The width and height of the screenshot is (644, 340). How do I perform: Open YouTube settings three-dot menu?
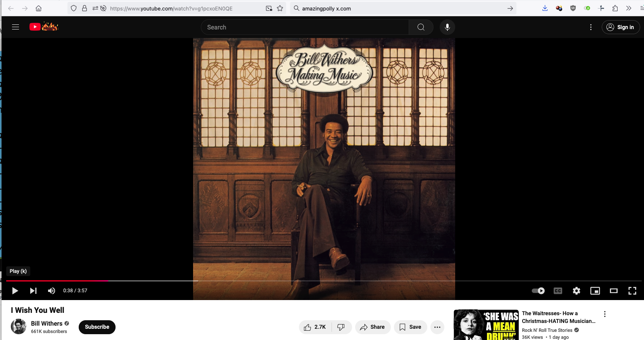click(591, 27)
